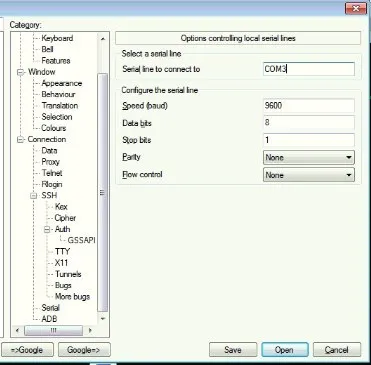Focus the Speed (baud) field

click(x=309, y=106)
